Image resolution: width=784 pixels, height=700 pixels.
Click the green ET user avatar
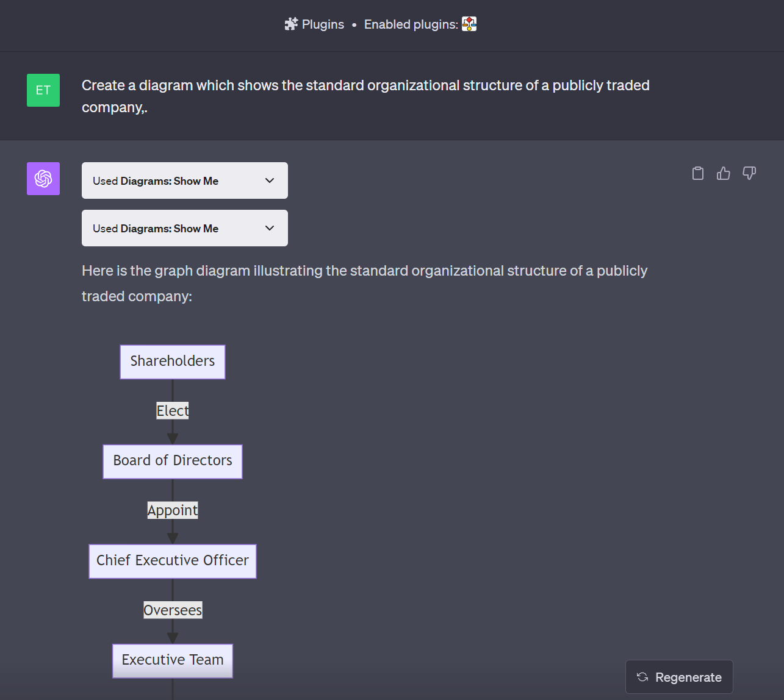(43, 90)
